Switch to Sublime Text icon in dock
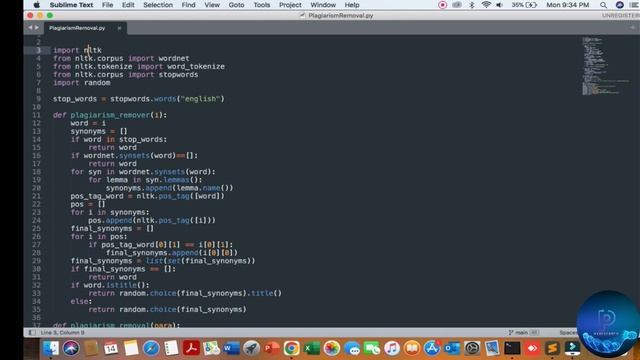 pyautogui.click(x=552, y=348)
